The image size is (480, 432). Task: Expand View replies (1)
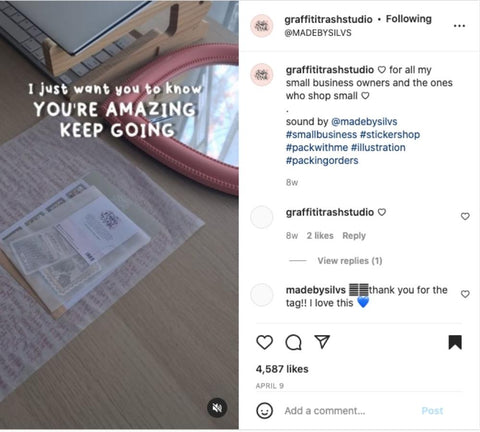click(x=350, y=261)
